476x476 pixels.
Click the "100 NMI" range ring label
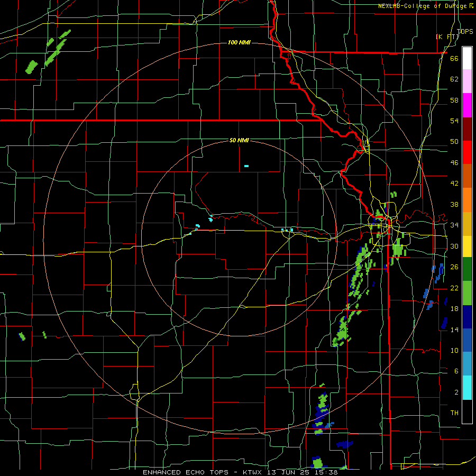(239, 42)
